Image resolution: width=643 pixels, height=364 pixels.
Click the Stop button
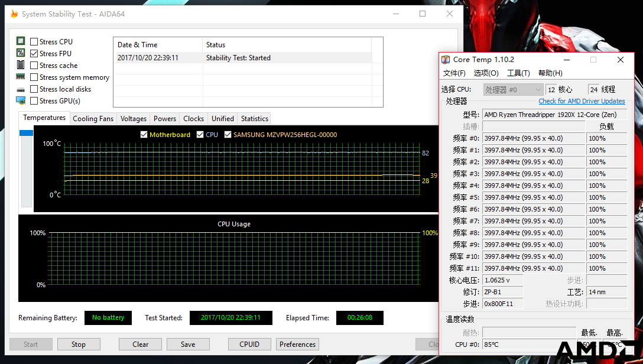[x=79, y=344]
